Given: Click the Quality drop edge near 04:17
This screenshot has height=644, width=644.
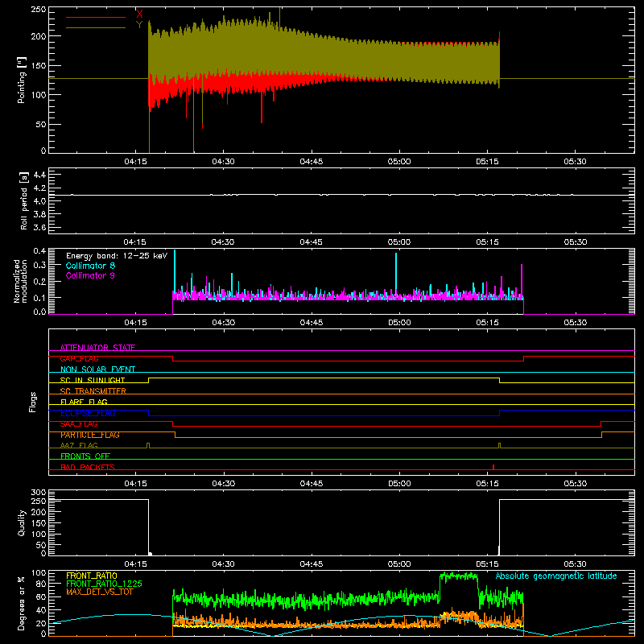Looking at the screenshot, I should pos(148,527).
